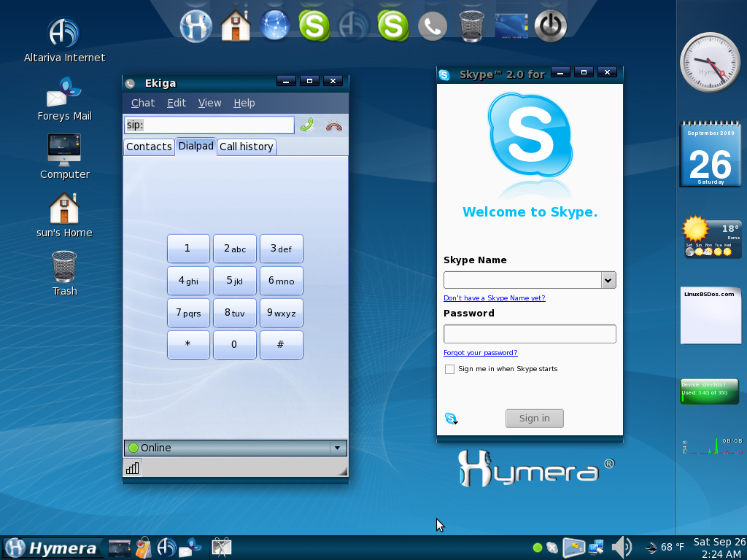Dial the 5 jkl key on the dialpad
The height and width of the screenshot is (560, 747).
tap(234, 281)
